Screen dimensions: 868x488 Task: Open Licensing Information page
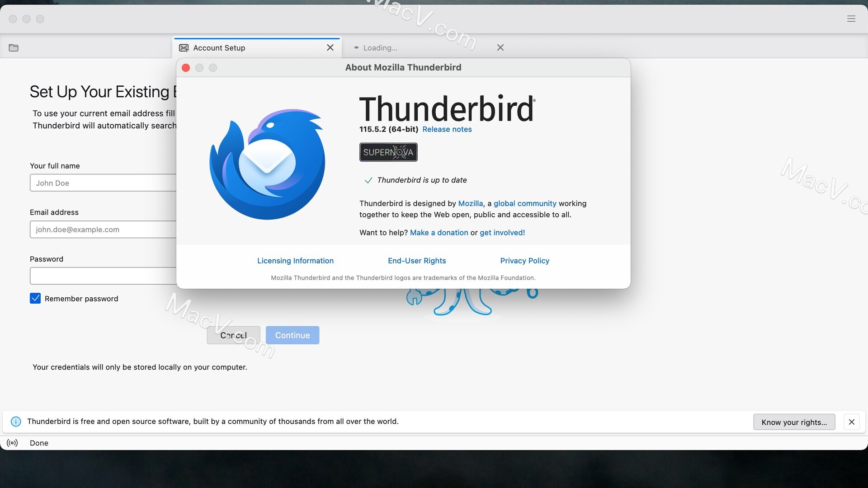pyautogui.click(x=295, y=261)
